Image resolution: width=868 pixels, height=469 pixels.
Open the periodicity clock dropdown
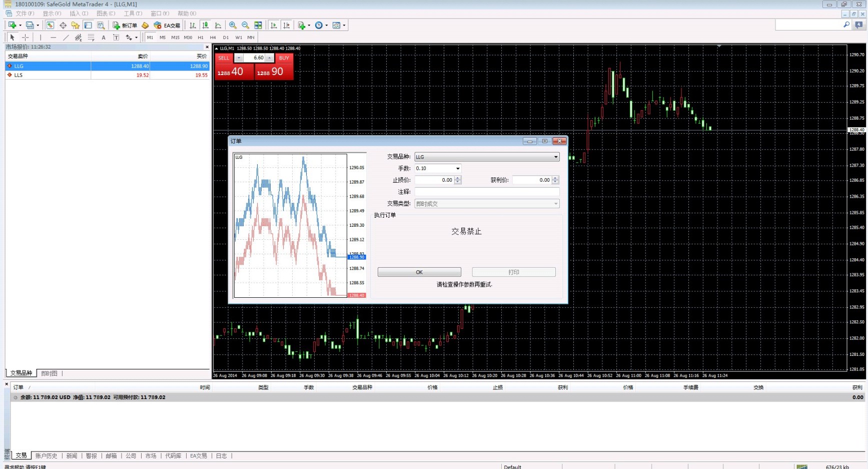click(x=321, y=25)
